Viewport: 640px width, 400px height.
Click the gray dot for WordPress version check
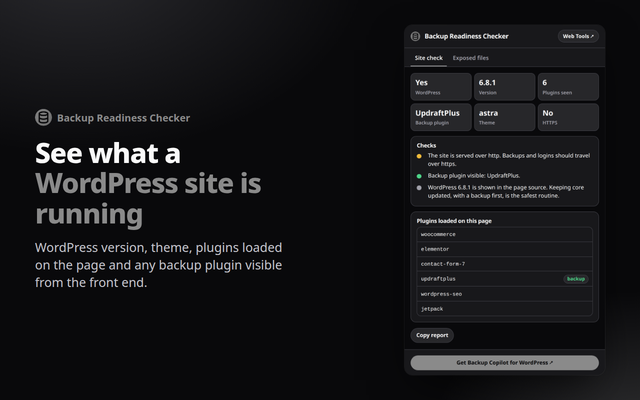click(x=419, y=188)
